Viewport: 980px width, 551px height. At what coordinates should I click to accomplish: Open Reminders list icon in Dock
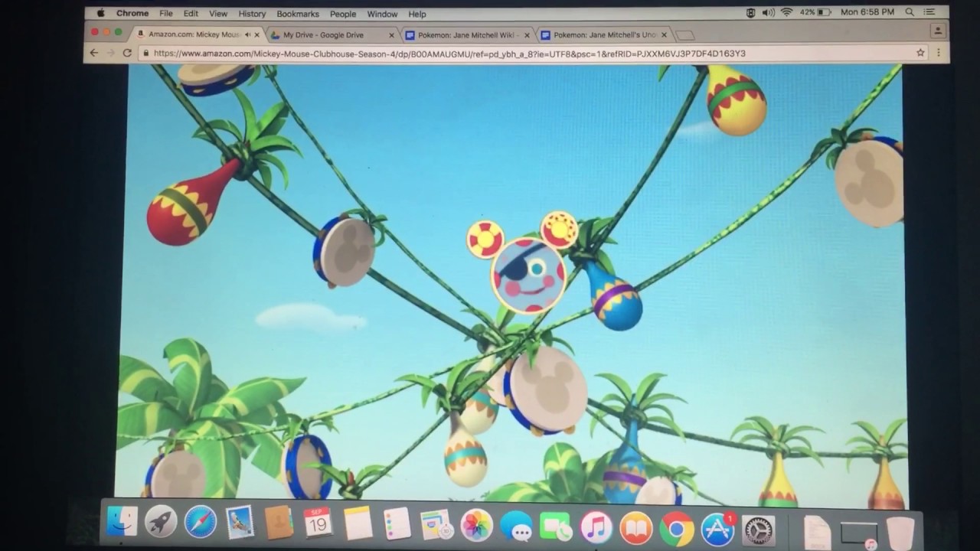pyautogui.click(x=397, y=525)
